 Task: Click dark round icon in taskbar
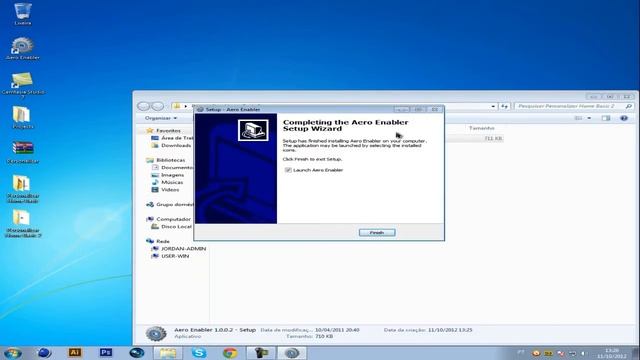137,353
